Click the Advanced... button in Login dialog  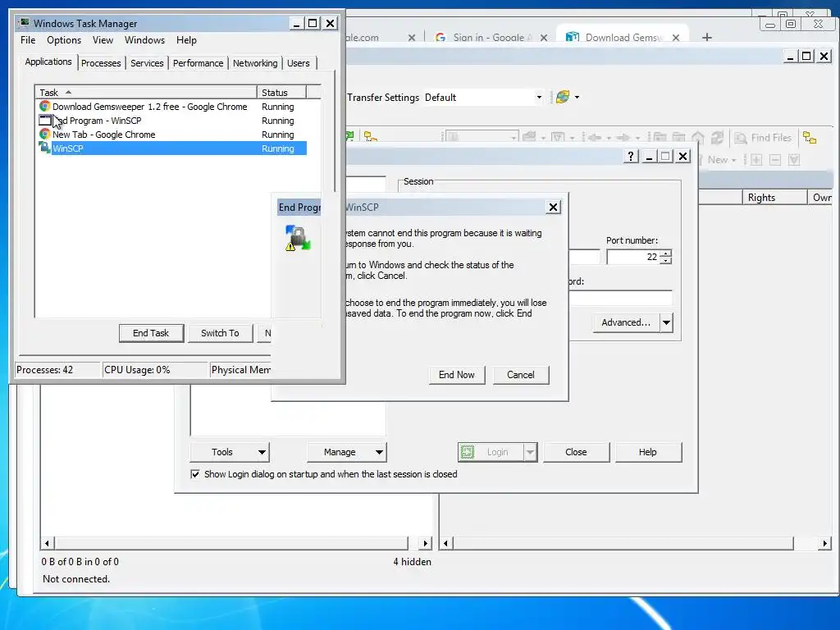click(x=626, y=322)
